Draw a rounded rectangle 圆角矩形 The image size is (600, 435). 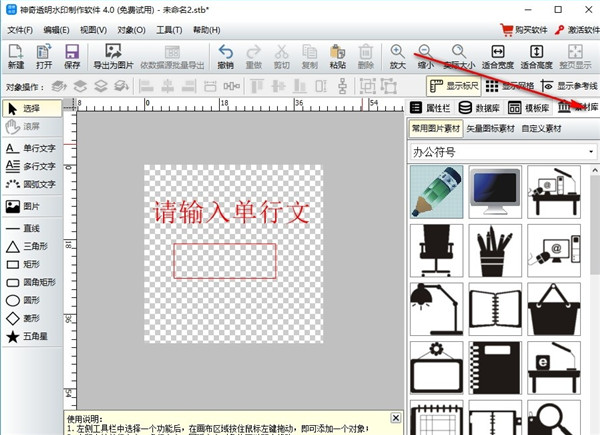(x=31, y=282)
